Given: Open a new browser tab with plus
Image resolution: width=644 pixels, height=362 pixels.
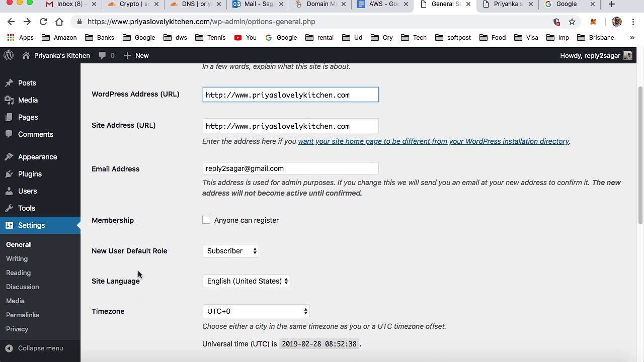Looking at the screenshot, I should 612,4.
